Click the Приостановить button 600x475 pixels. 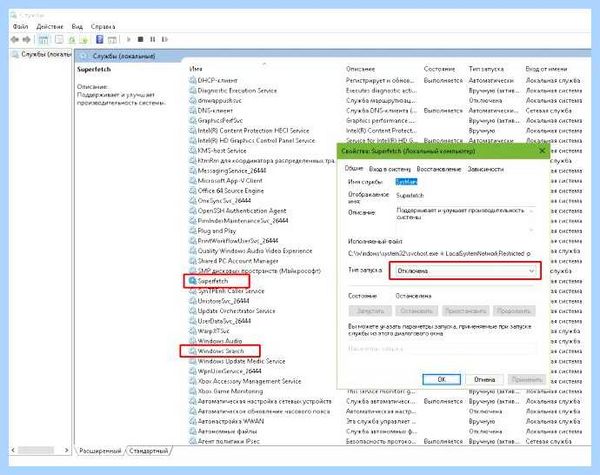[466, 311]
